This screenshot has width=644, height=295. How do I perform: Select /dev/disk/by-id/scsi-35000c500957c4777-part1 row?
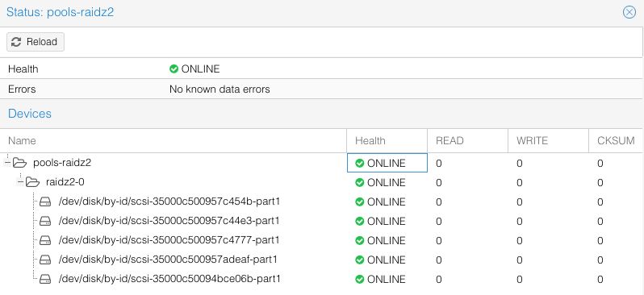(322, 240)
